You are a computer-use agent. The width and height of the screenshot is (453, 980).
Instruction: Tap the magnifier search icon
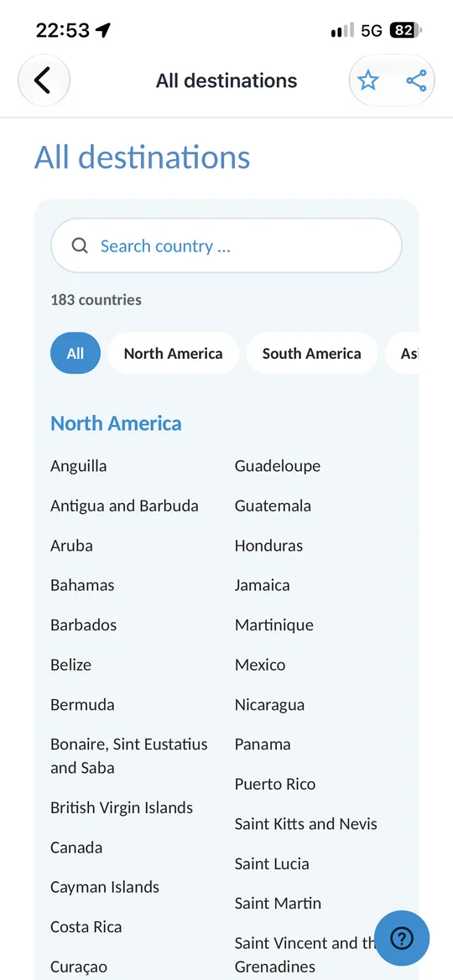point(80,246)
